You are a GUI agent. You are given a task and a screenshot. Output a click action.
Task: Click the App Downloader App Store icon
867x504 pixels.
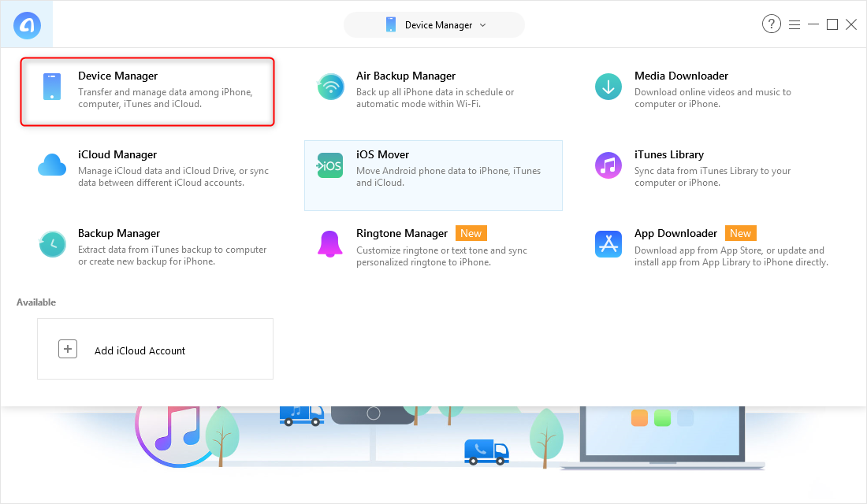click(608, 244)
